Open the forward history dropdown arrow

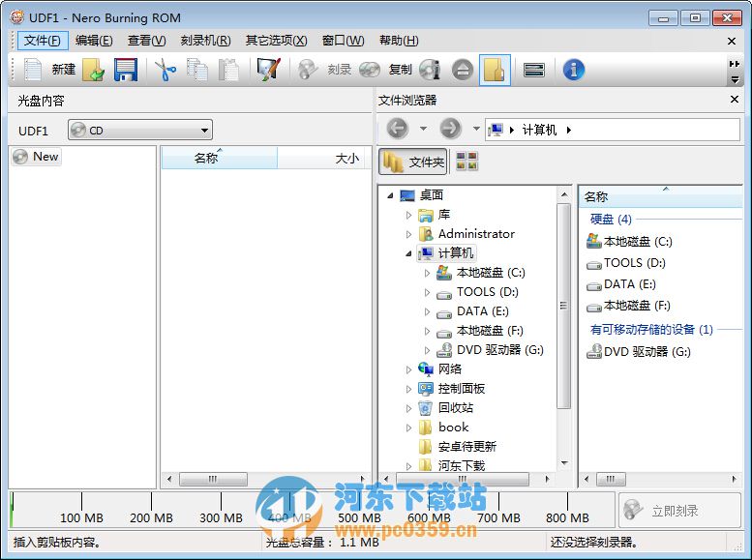pos(476,129)
